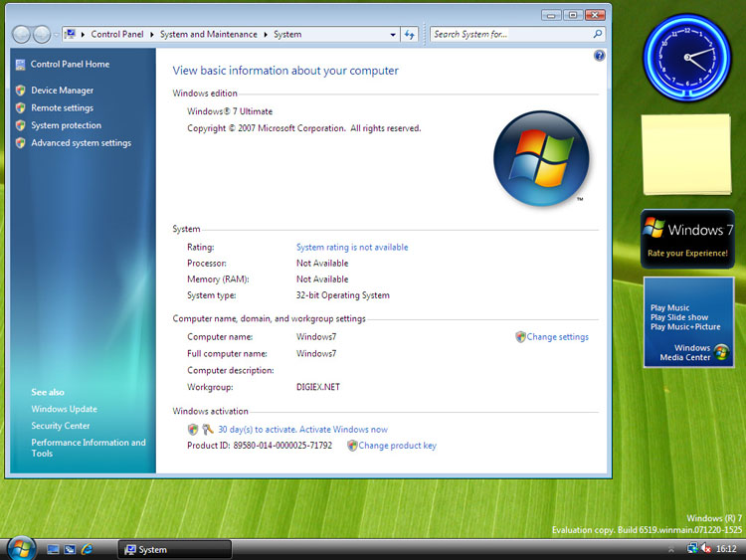Open Windows Update under See also
The width and height of the screenshot is (746, 560).
point(65,409)
